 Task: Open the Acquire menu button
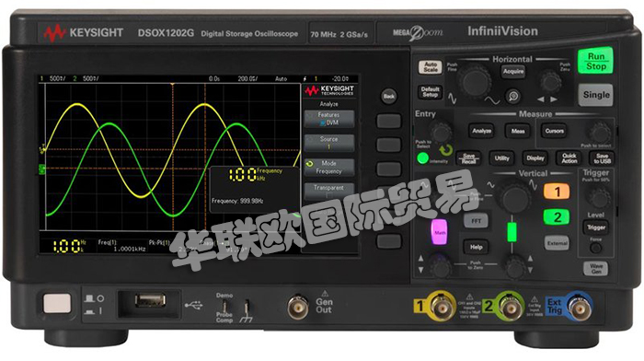click(x=513, y=72)
